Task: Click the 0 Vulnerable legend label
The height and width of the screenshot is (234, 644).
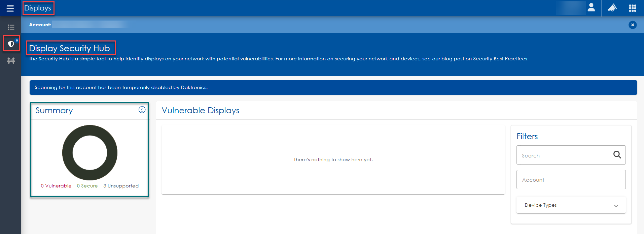Action: 56,186
